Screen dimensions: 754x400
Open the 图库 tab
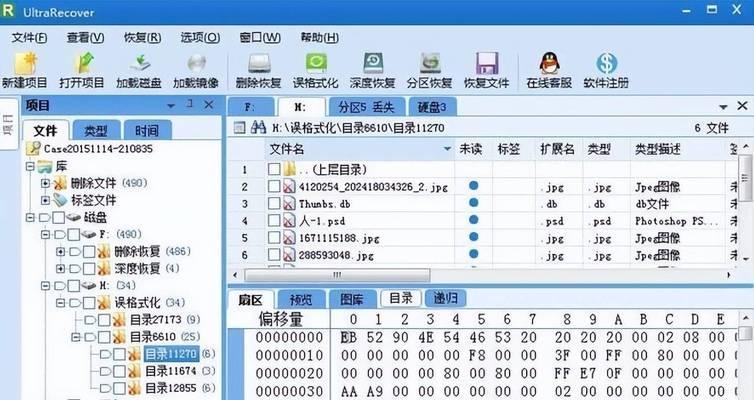pyautogui.click(x=352, y=300)
